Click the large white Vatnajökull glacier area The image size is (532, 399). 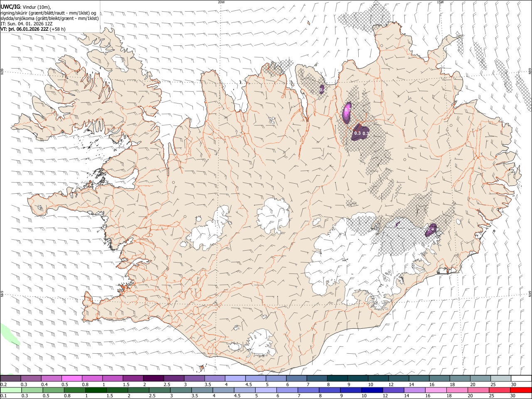[357, 258]
